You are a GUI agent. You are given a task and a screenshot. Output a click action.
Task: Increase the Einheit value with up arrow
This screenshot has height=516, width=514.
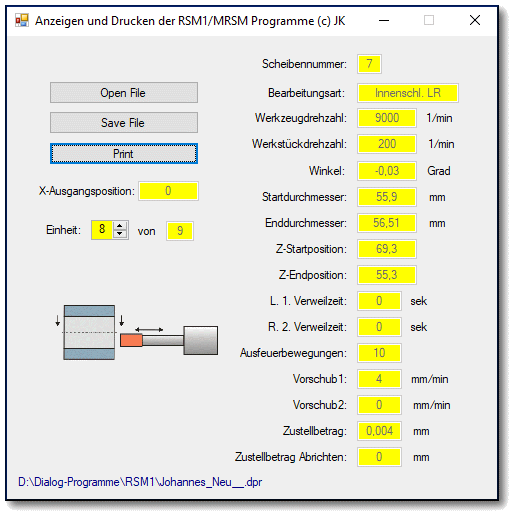[120, 226]
